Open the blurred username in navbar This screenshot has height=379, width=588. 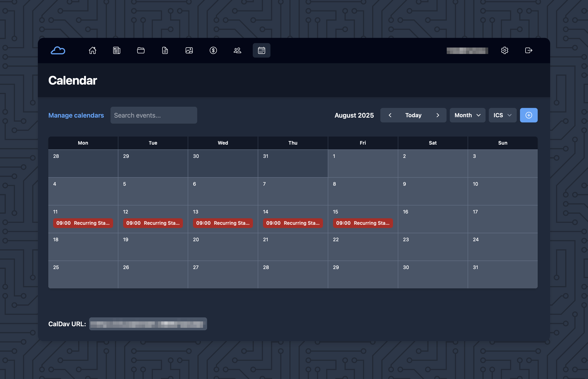(x=467, y=51)
